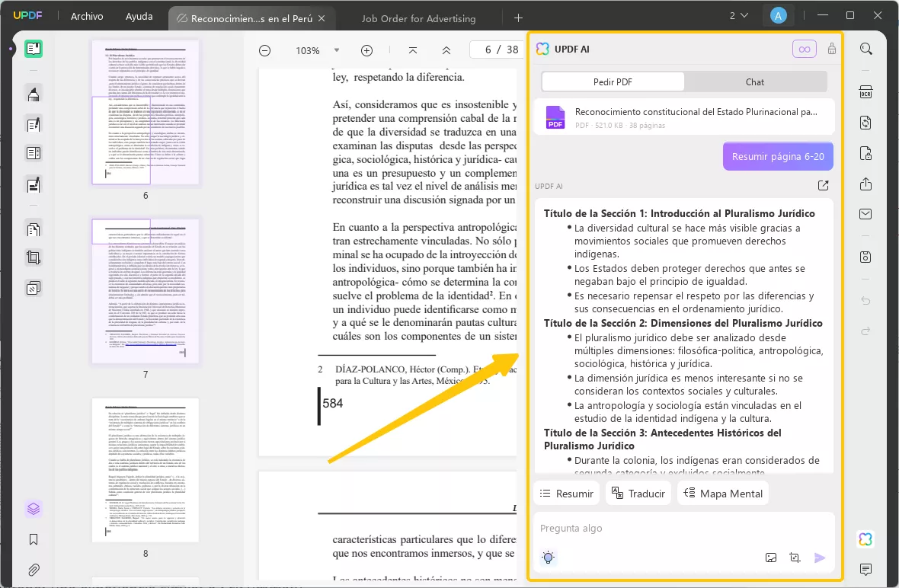Open the Convert PDF tool
The width and height of the screenshot is (899, 588).
(x=865, y=123)
